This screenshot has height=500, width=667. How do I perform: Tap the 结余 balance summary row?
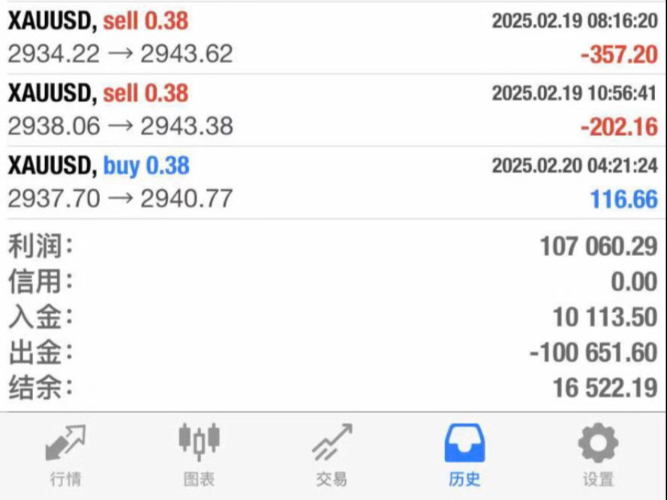tap(333, 387)
